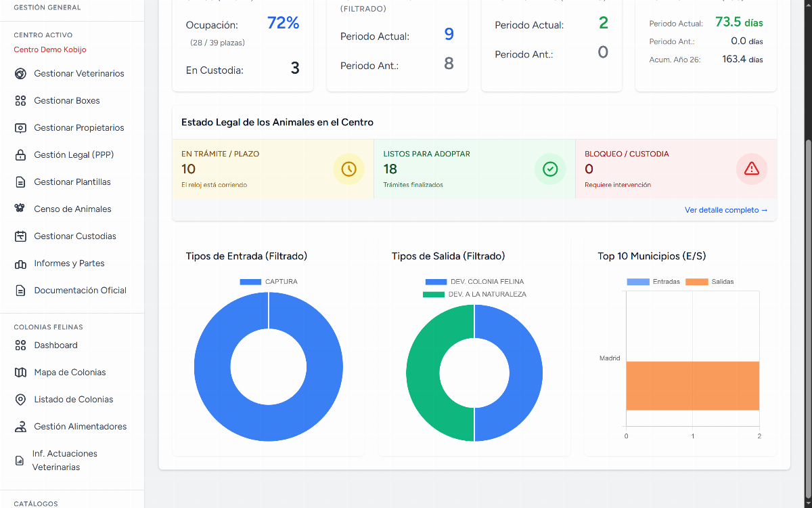Toggle the Entradas legend in Municipios chart
The height and width of the screenshot is (508, 812).
click(x=653, y=282)
